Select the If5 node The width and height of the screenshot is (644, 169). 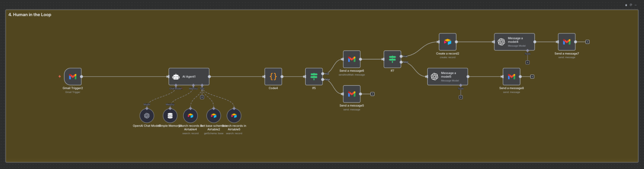point(314,76)
